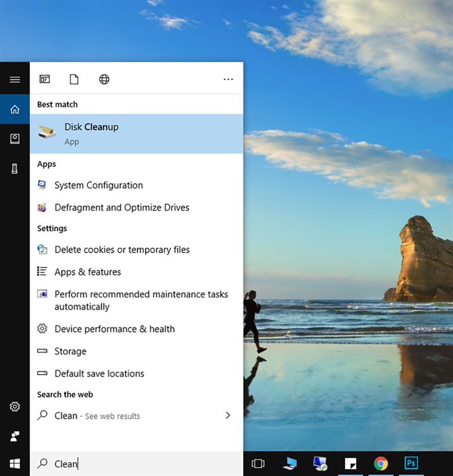
Task: Filter search results by Documents
Action: coord(74,79)
